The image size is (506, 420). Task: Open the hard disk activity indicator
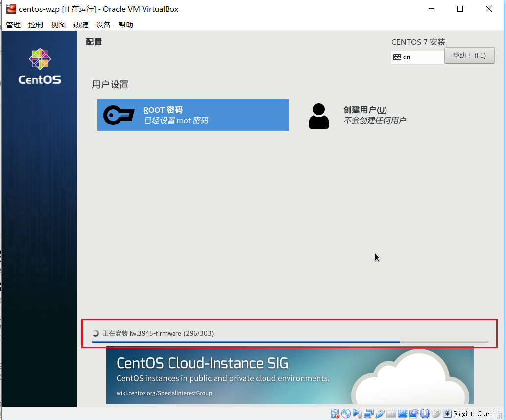click(x=335, y=414)
